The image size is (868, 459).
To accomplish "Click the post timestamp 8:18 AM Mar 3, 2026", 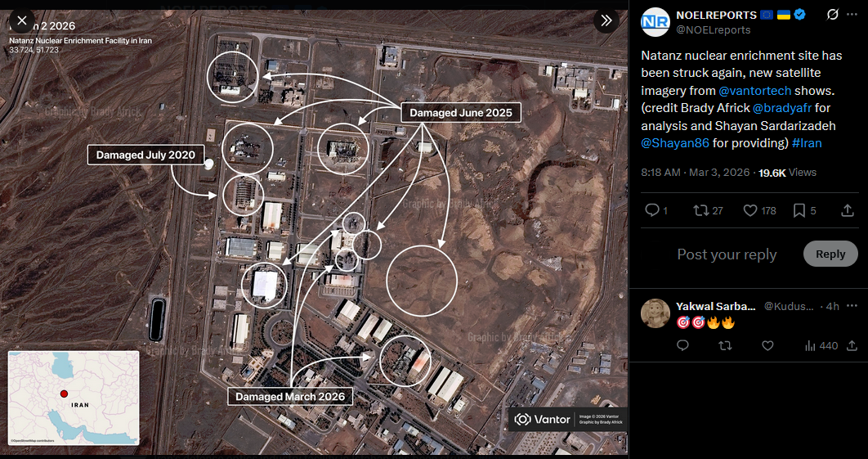I will pos(696,173).
